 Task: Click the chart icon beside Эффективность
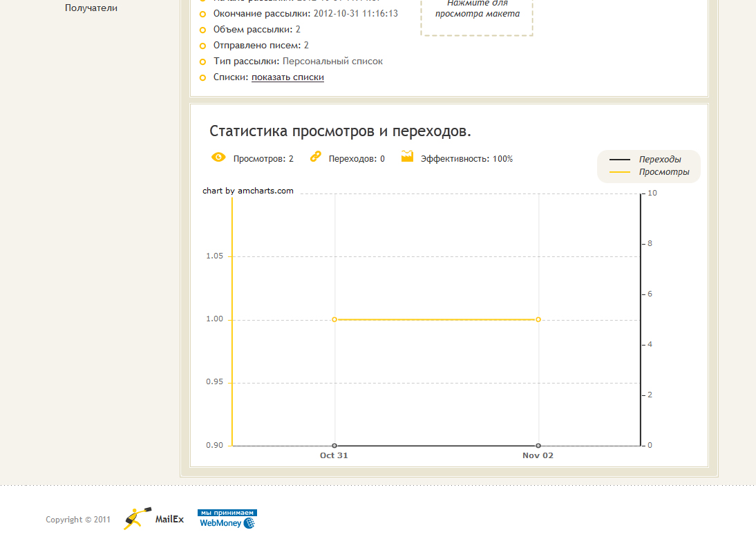point(407,157)
